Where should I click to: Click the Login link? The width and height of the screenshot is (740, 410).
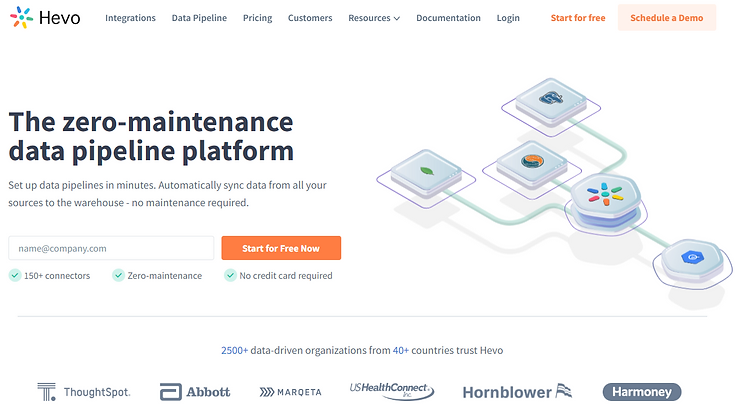pos(508,18)
